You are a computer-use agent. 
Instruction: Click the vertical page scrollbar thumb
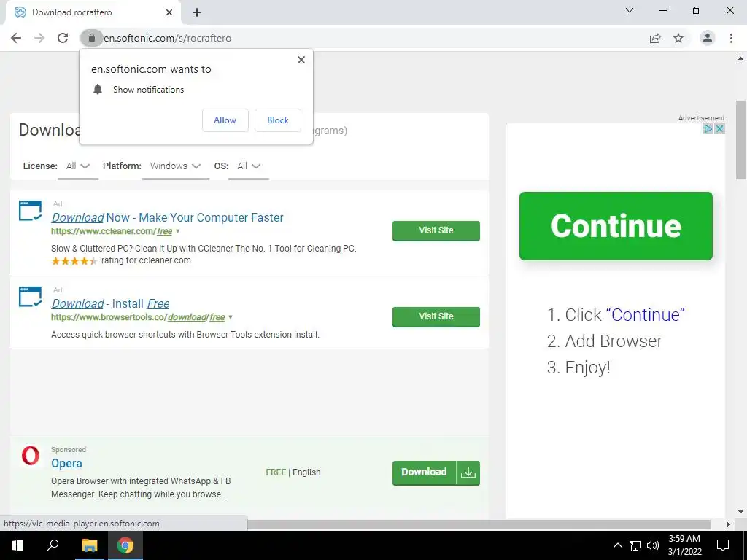[x=740, y=140]
